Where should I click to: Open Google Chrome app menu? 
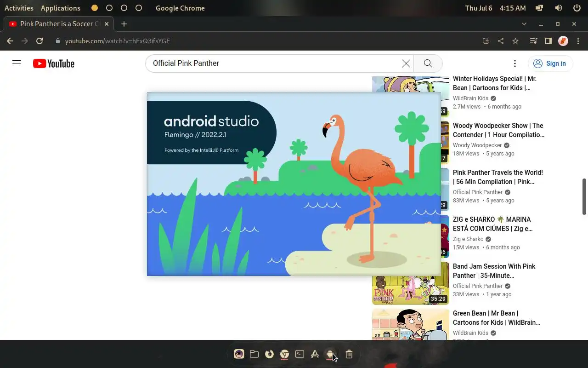tap(180, 8)
